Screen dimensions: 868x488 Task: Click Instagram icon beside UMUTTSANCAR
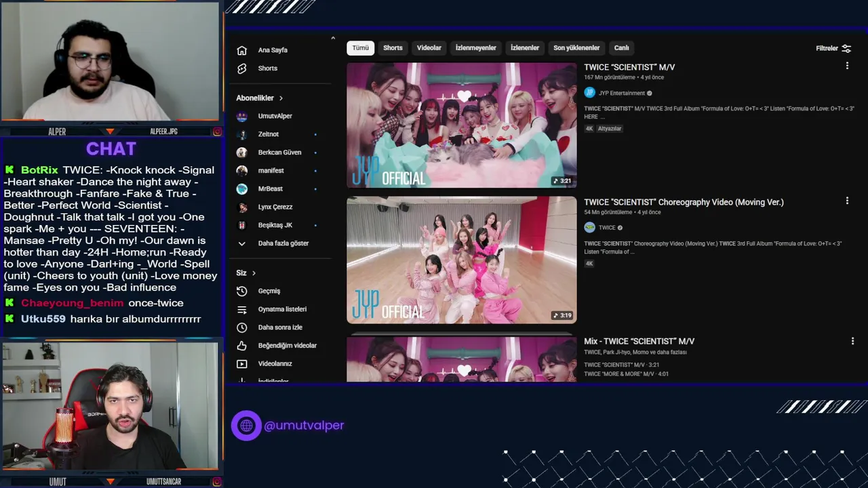(217, 482)
